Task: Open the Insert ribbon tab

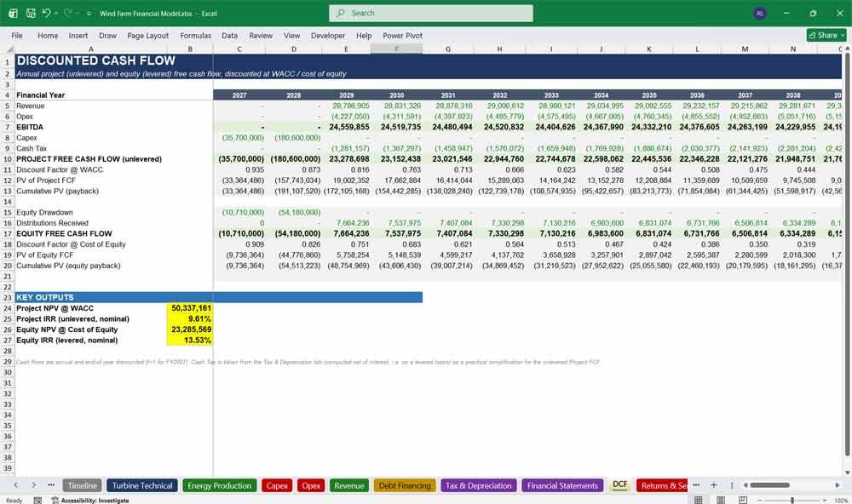Action: click(x=78, y=35)
